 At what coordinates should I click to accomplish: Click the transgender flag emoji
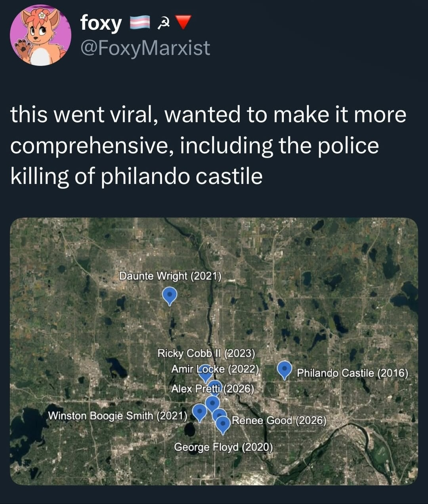(141, 23)
